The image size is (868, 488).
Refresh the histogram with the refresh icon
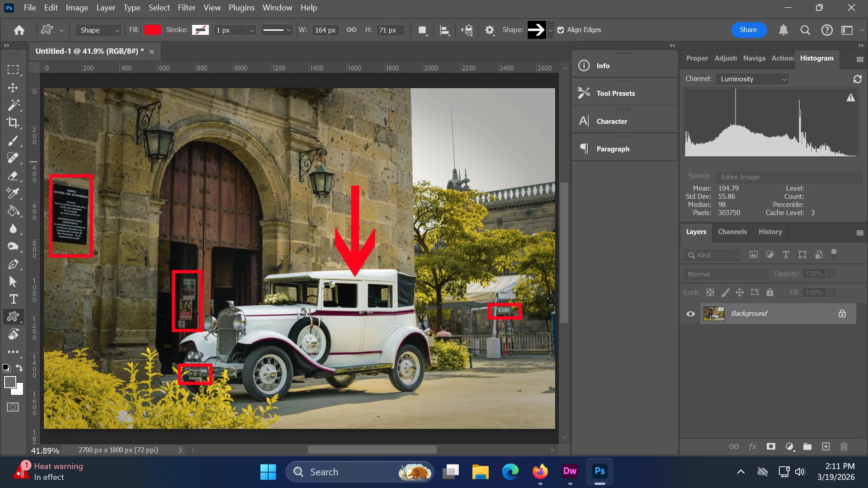[857, 79]
